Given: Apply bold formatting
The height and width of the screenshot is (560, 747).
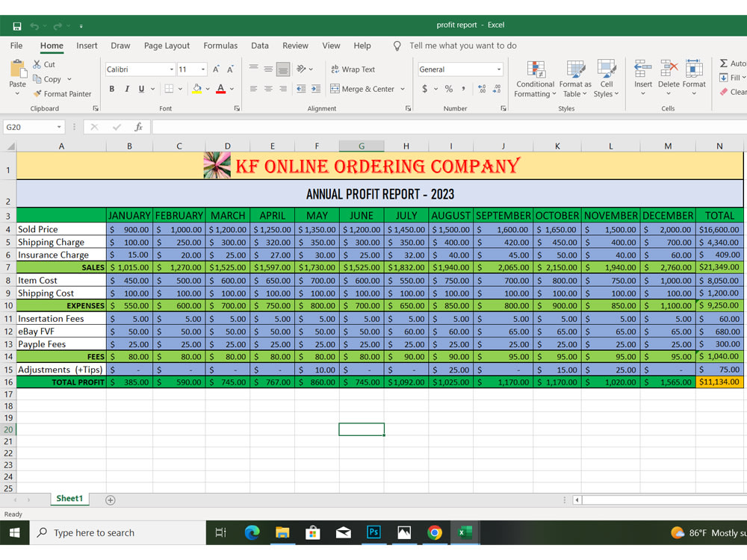Looking at the screenshot, I should coord(111,89).
